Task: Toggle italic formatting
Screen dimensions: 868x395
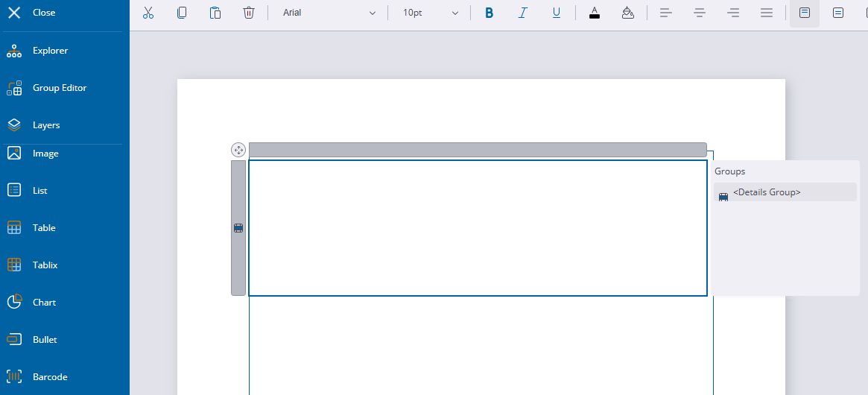Action: 523,13
